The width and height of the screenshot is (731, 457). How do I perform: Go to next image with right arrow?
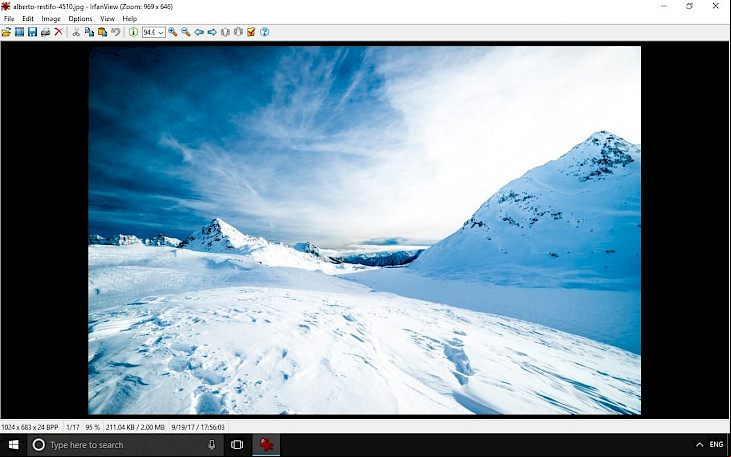212,32
